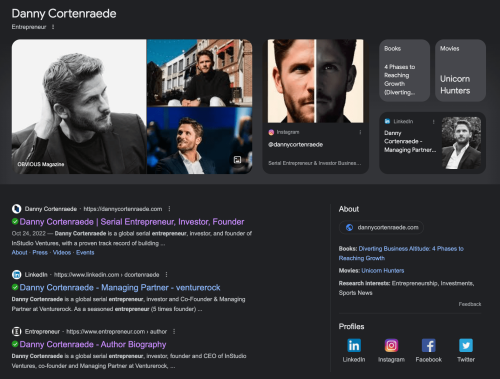The width and height of the screenshot is (500, 379).
Task: Click green verified badge on Serial Entrepreneur result
Action: point(15,221)
